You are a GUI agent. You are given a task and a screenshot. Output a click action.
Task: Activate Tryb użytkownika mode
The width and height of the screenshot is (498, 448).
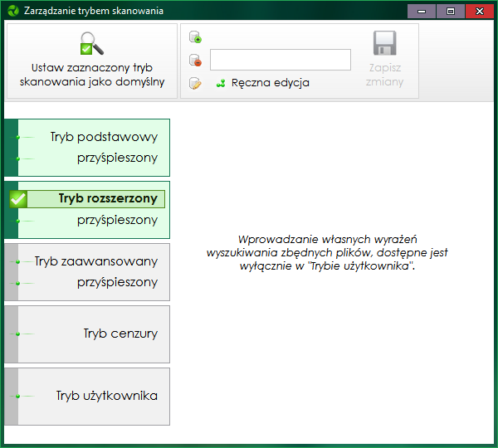tap(106, 396)
